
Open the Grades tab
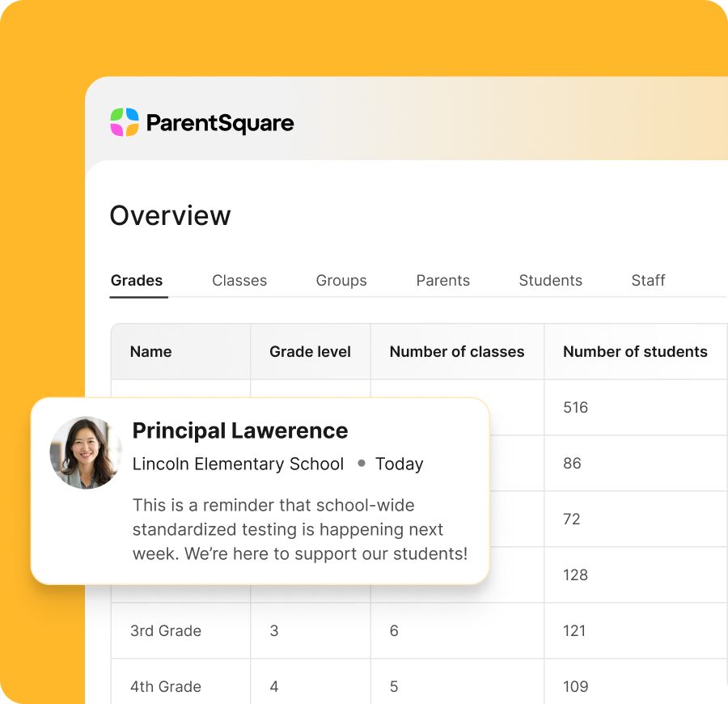pos(137,281)
